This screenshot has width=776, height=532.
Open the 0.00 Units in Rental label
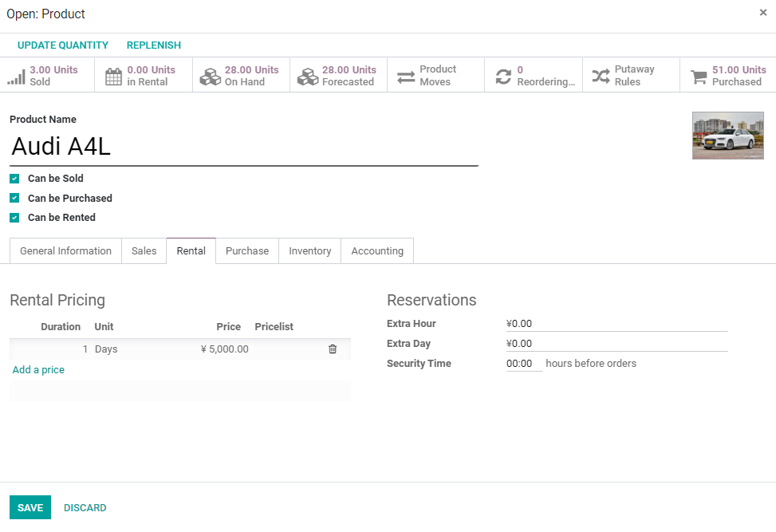[151, 76]
